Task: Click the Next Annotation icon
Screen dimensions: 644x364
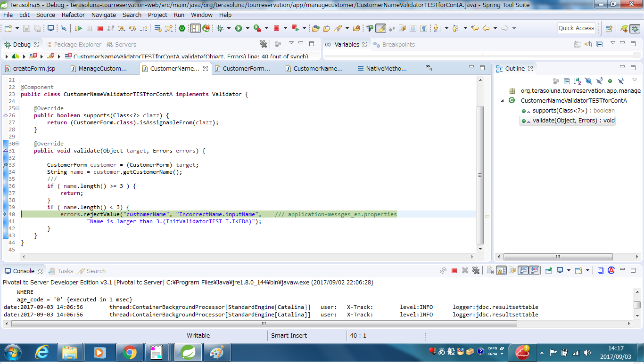Action: pos(437,28)
